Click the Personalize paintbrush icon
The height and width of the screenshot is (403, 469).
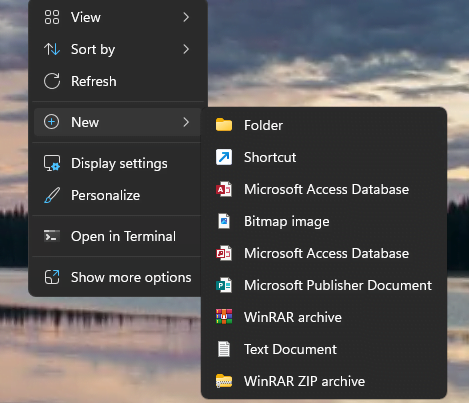pyautogui.click(x=52, y=195)
